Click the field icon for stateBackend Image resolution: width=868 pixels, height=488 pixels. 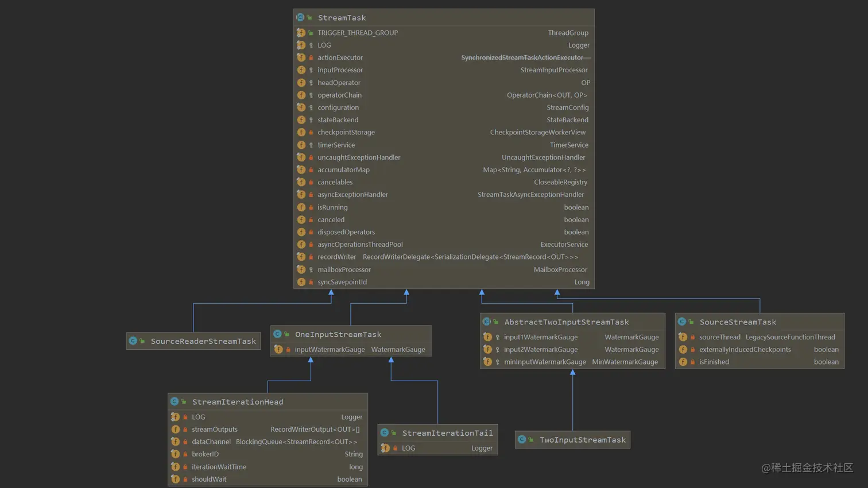(301, 120)
